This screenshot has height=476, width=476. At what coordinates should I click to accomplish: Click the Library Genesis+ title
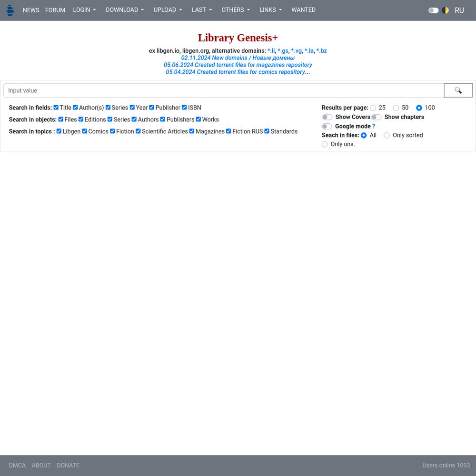click(x=238, y=38)
